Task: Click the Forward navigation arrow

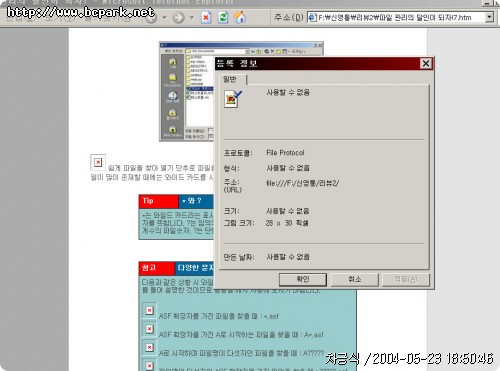Action: [x=178, y=17]
